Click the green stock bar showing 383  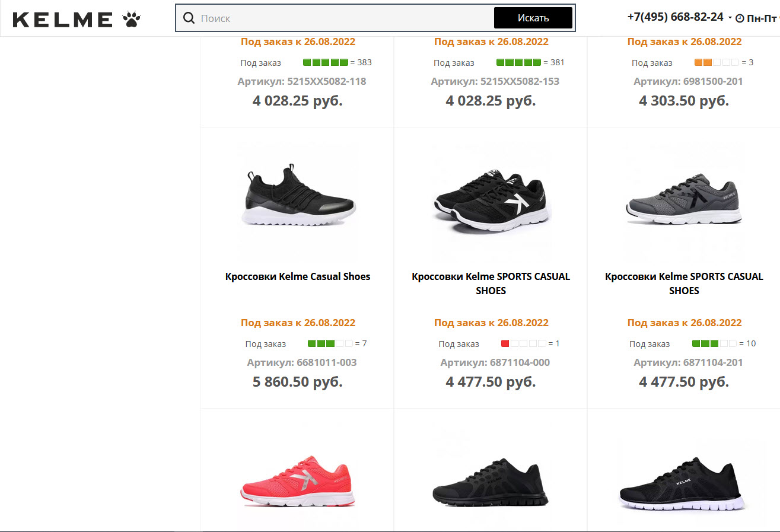pyautogui.click(x=325, y=62)
